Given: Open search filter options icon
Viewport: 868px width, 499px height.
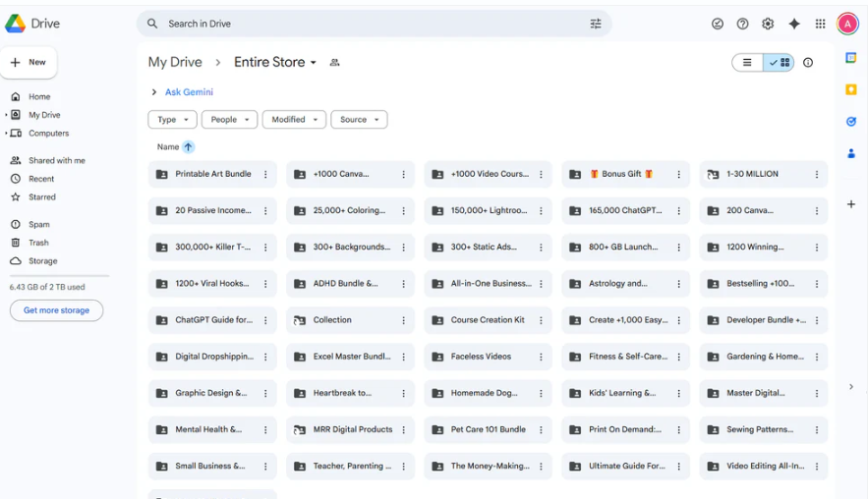Looking at the screenshot, I should [x=596, y=24].
